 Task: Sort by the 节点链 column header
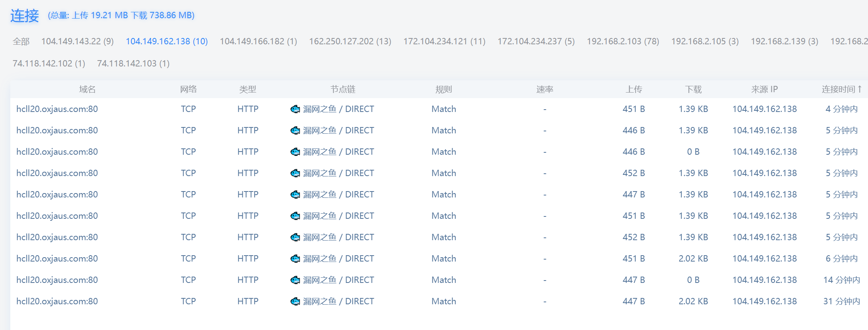coord(343,89)
